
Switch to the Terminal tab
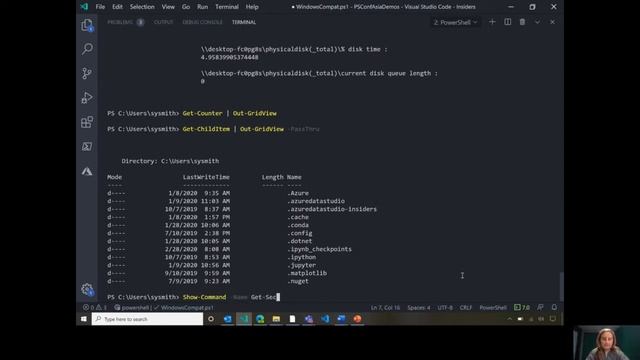pyautogui.click(x=244, y=22)
